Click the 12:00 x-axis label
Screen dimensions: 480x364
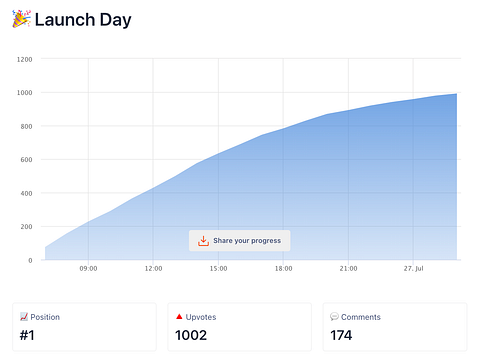tap(153, 268)
